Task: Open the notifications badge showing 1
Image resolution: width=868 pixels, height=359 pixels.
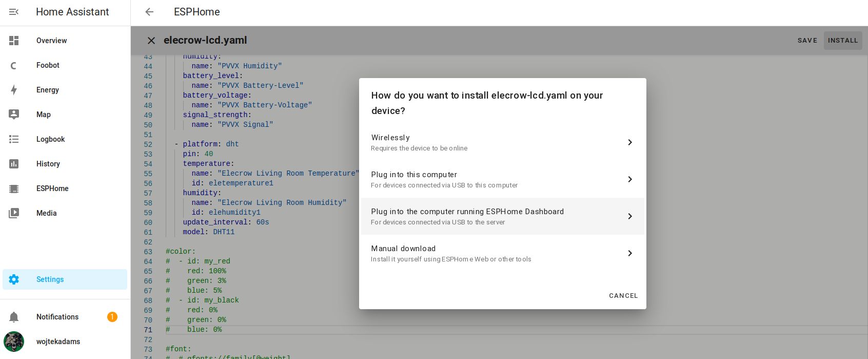Action: [112, 317]
